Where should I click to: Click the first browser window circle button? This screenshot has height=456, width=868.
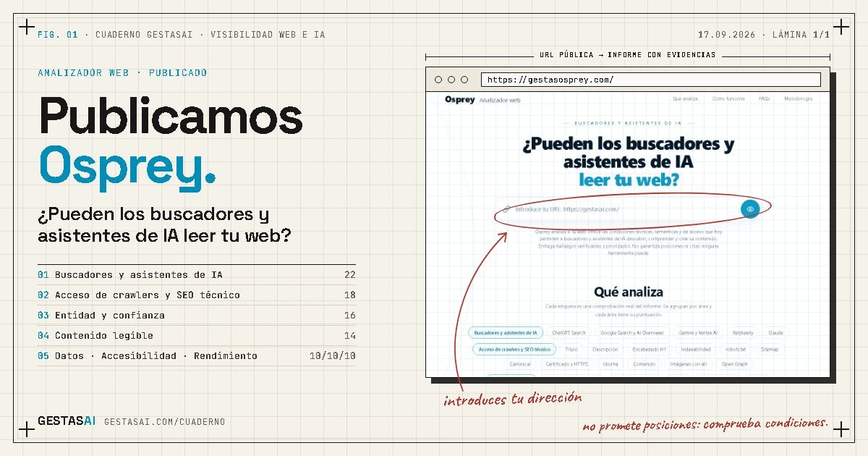coord(438,80)
